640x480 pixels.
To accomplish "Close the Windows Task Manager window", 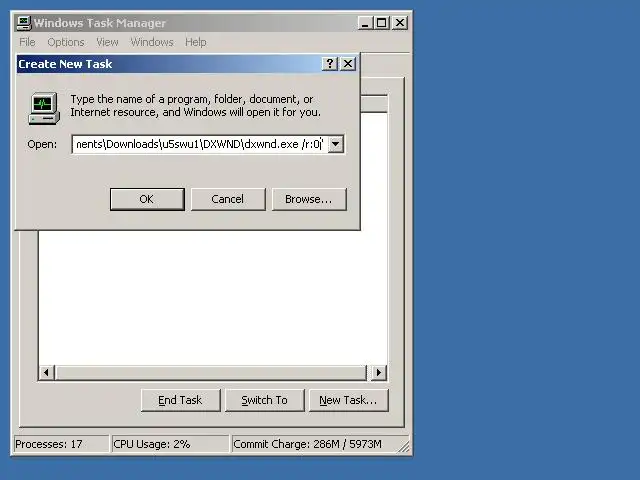I will [x=400, y=23].
